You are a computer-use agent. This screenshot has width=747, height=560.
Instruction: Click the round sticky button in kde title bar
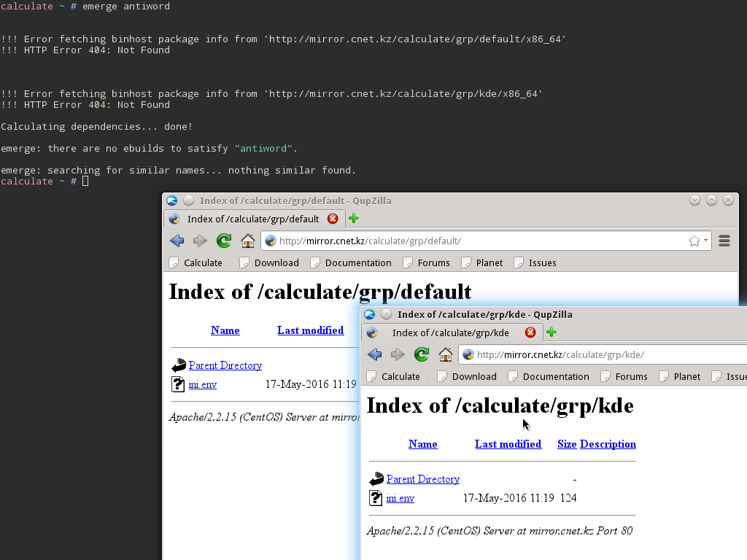coord(387,314)
